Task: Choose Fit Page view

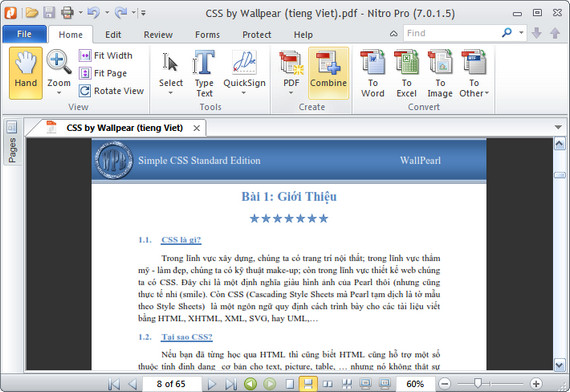Action: (103, 73)
